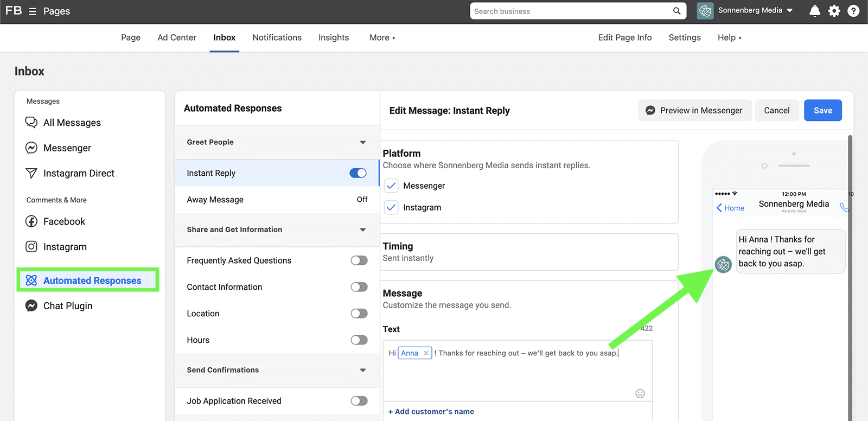Open the help question mark icon
The width and height of the screenshot is (868, 421).
853,11
